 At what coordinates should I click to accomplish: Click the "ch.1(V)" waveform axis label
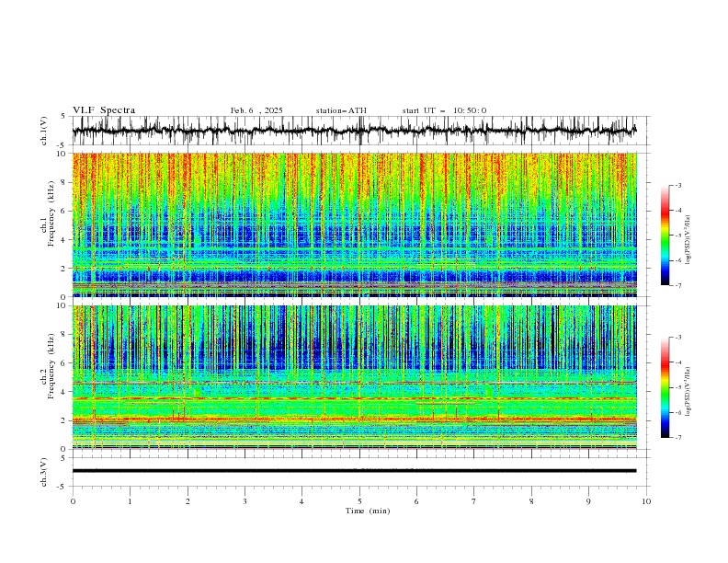coord(44,131)
